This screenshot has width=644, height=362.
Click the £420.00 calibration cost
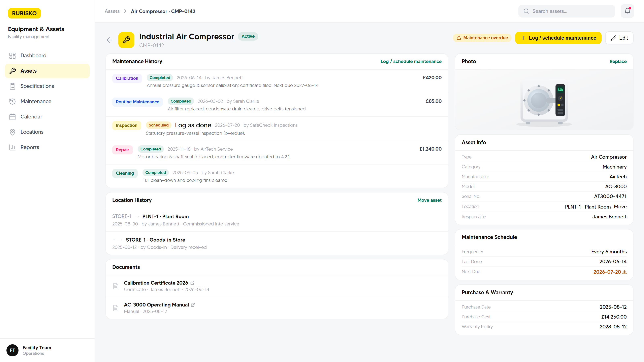click(x=432, y=78)
